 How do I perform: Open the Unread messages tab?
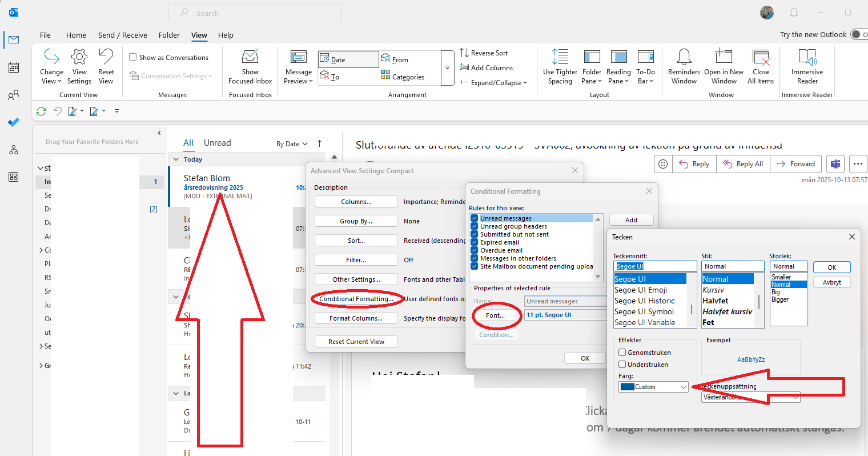pyautogui.click(x=217, y=142)
